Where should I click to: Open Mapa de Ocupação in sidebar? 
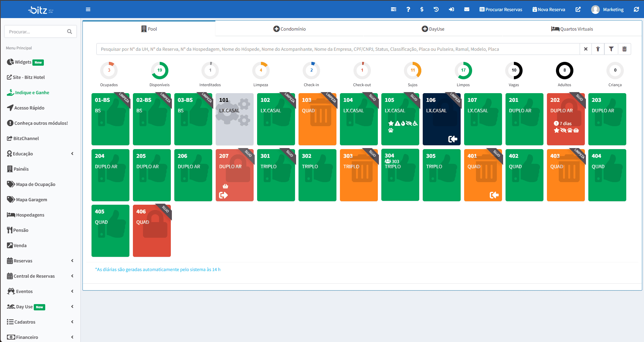(31, 184)
